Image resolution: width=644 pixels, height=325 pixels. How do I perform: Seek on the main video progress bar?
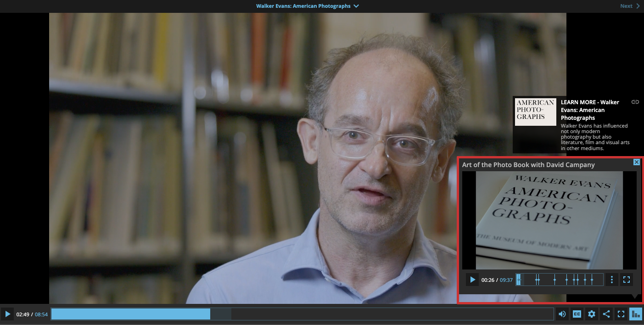click(x=302, y=314)
